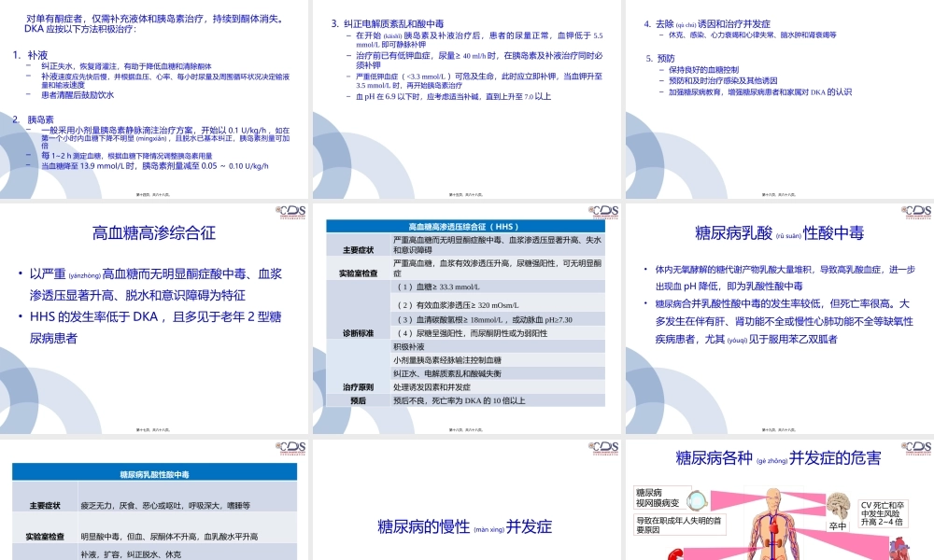Image resolution: width=934 pixels, height=560 pixels.
Task: Select the eye illustration for 糖尿病视网膜病变
Action: [696, 502]
